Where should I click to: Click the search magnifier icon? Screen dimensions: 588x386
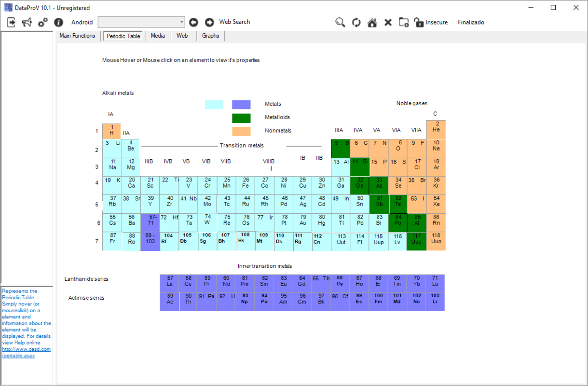pos(340,22)
